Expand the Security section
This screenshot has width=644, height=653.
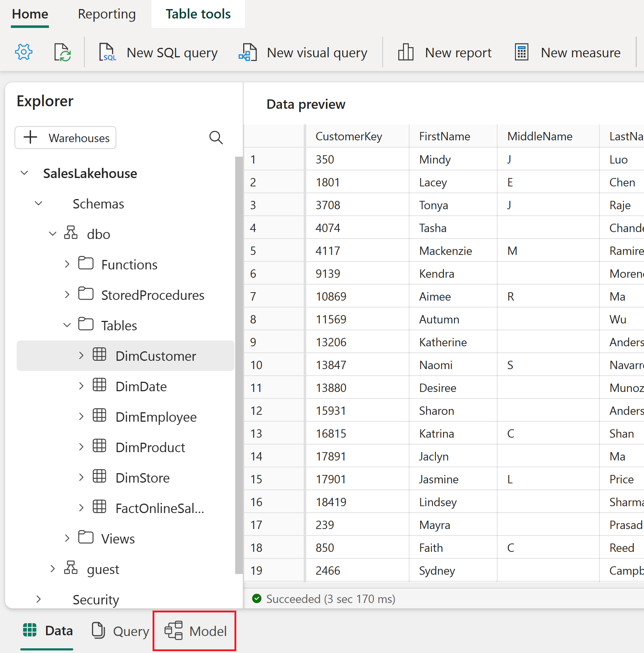point(38,599)
